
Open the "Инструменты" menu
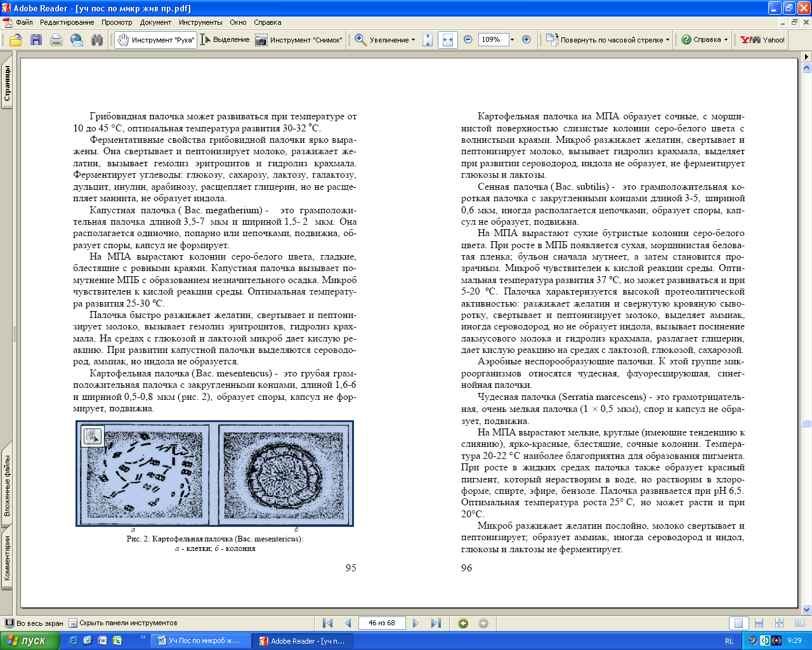point(200,22)
